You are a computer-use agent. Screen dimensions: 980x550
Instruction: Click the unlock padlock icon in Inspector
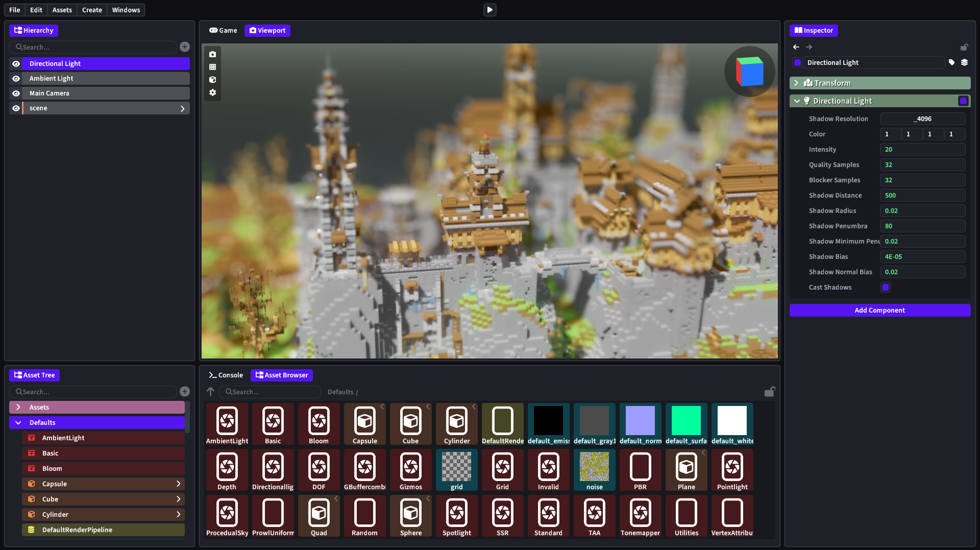[964, 47]
